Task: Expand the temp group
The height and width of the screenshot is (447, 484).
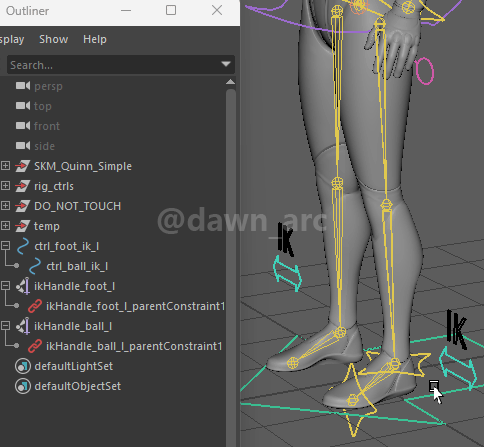Action: tap(5, 226)
